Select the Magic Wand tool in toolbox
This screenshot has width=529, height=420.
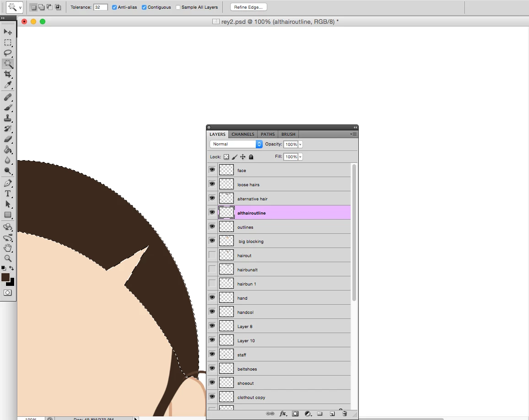pos(8,64)
